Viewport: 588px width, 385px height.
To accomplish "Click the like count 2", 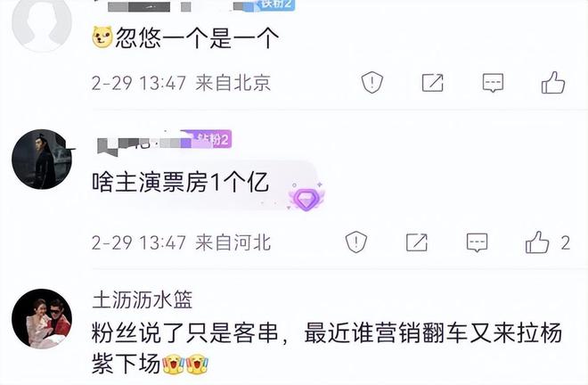I will click(566, 243).
